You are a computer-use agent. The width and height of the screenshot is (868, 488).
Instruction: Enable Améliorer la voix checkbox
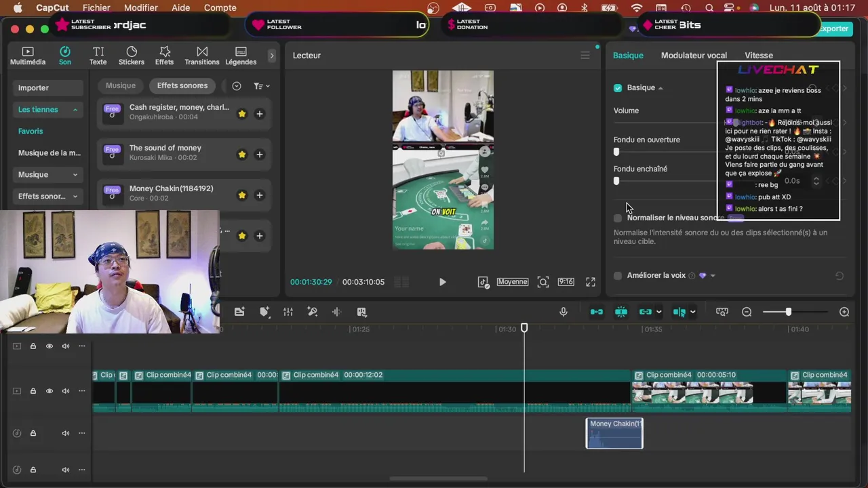[618, 276]
